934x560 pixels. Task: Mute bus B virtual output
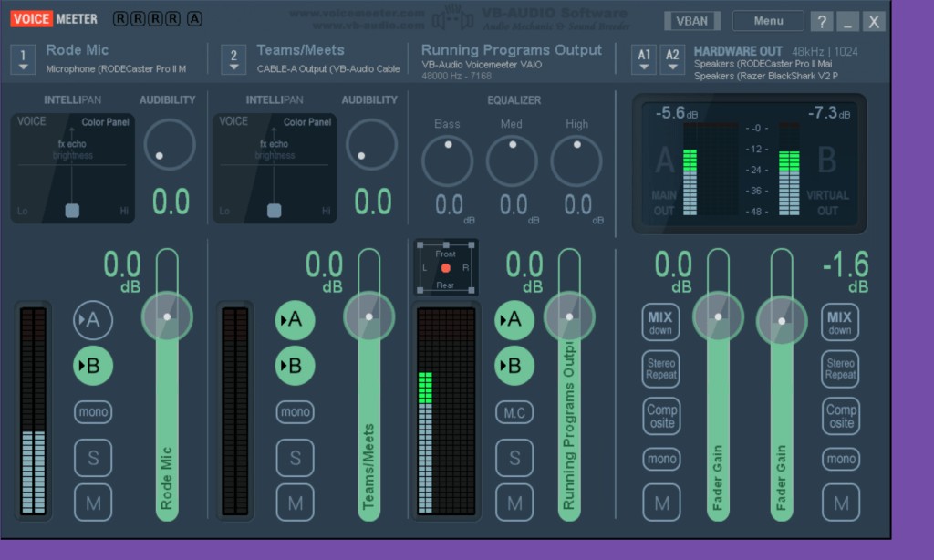coord(841,503)
